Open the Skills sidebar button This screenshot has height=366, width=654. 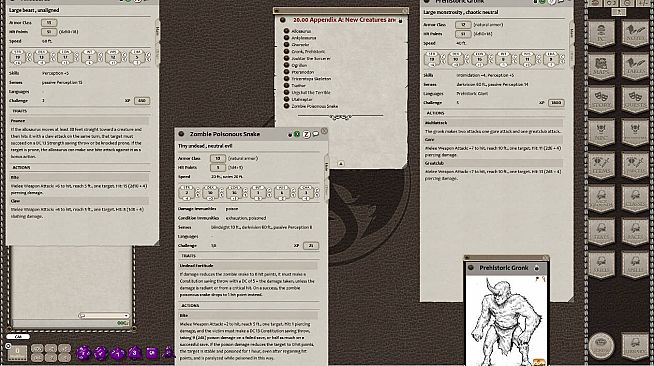tap(601, 264)
